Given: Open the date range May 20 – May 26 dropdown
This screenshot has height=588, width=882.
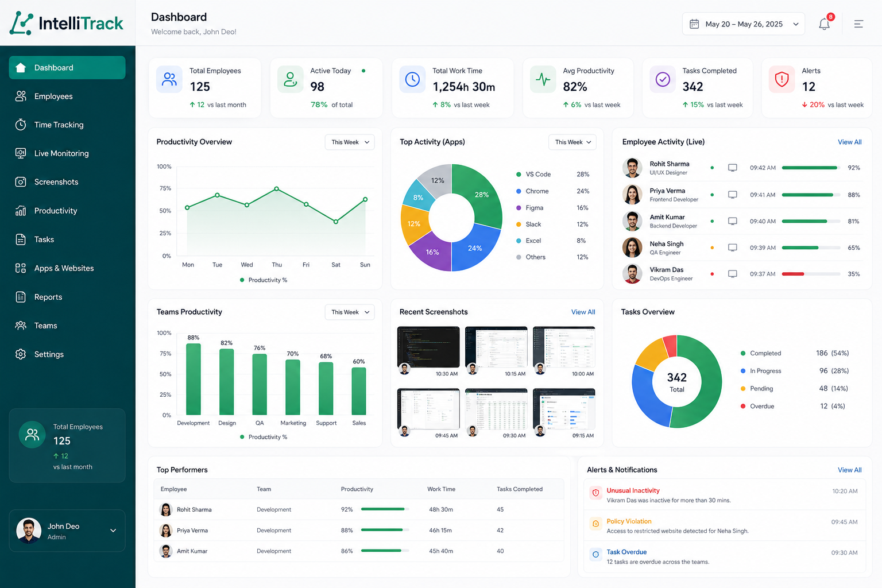Looking at the screenshot, I should (744, 24).
